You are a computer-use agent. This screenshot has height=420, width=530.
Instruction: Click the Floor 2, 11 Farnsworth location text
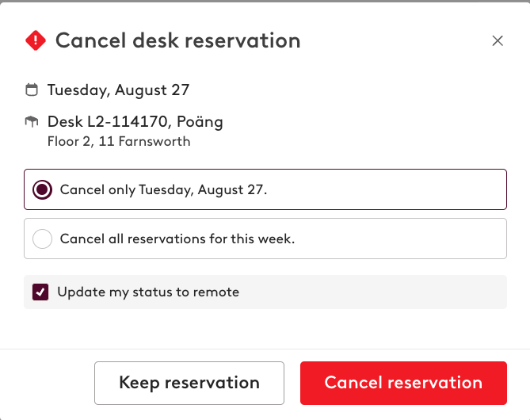coord(119,141)
